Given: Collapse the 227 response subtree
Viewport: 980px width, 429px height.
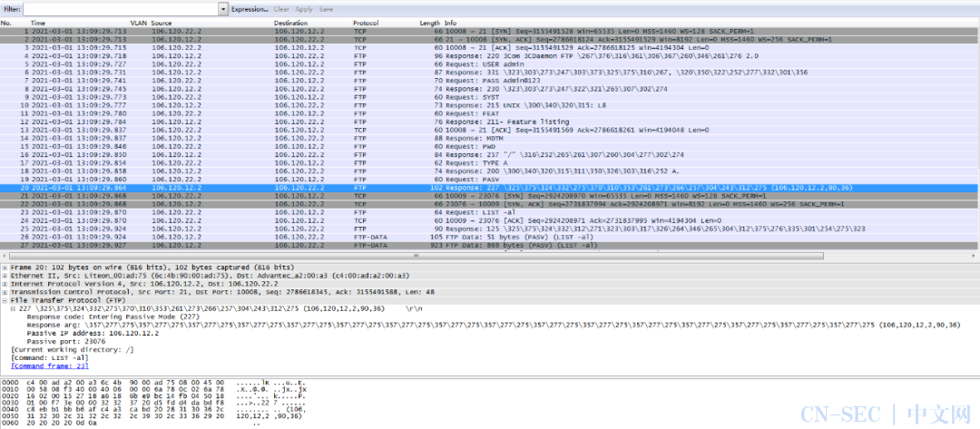Looking at the screenshot, I should [x=14, y=307].
